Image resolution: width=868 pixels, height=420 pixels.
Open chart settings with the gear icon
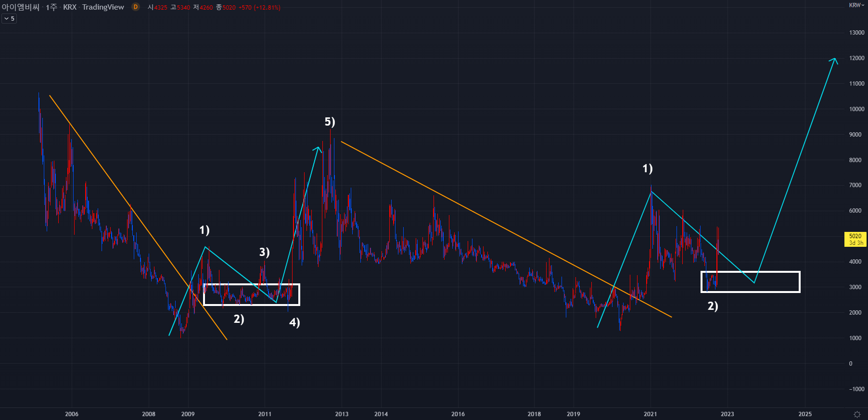857,414
